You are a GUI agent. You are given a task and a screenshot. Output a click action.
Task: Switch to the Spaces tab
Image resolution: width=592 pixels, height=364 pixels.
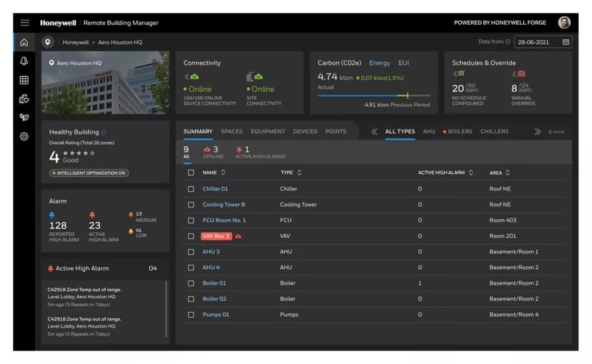coord(231,131)
